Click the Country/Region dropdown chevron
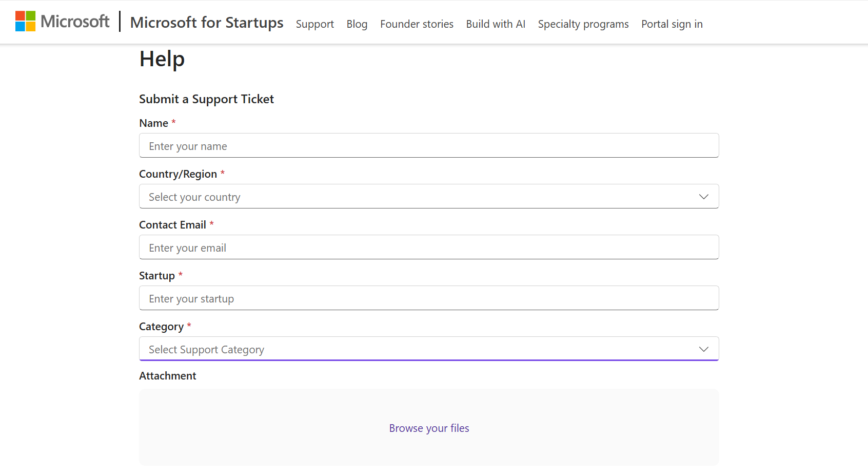The image size is (868, 474). (x=703, y=196)
